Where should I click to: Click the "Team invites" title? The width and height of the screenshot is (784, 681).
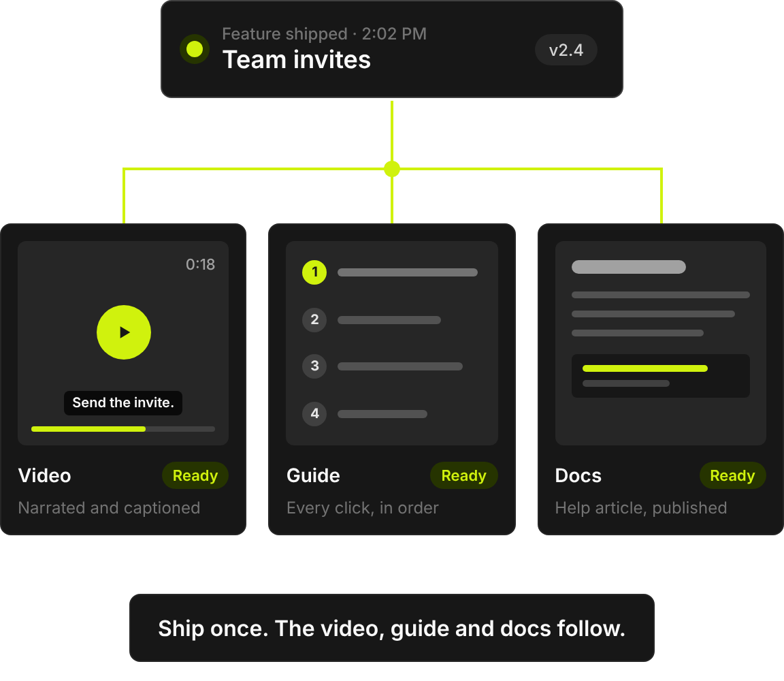297,60
